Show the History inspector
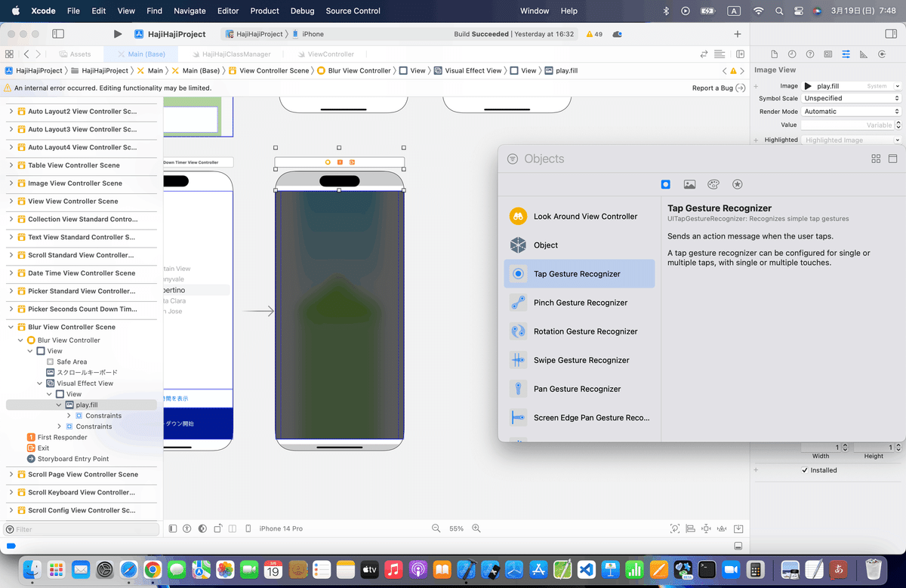This screenshot has height=588, width=906. [x=792, y=54]
